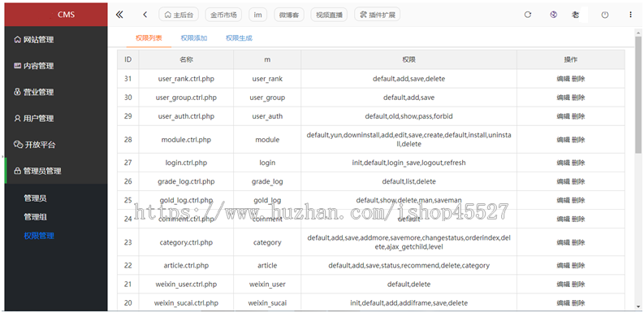
Task: Expand 网站管理 in the sidebar
Action: (x=56, y=40)
